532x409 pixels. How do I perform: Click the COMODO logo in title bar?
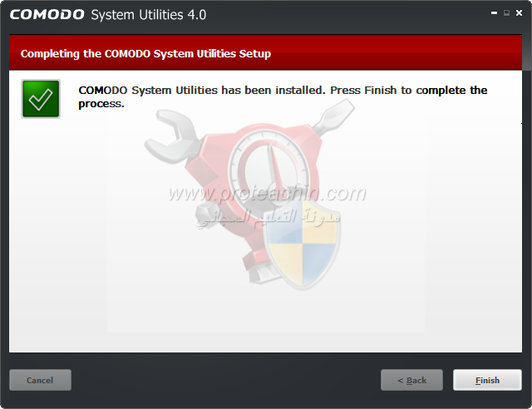pyautogui.click(x=47, y=15)
